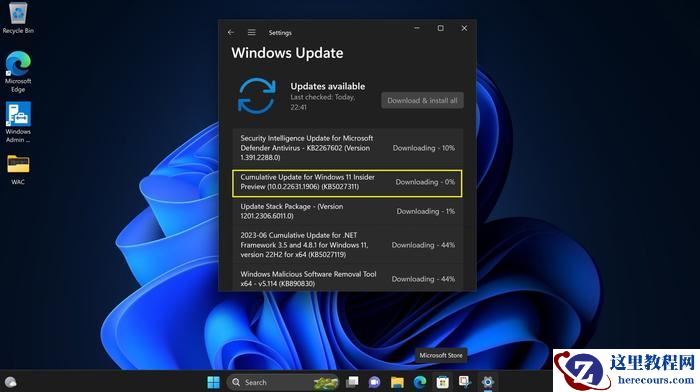Viewport: 700px width, 392px height.
Task: Open the Start menu on the taskbar
Action: pyautogui.click(x=213, y=382)
